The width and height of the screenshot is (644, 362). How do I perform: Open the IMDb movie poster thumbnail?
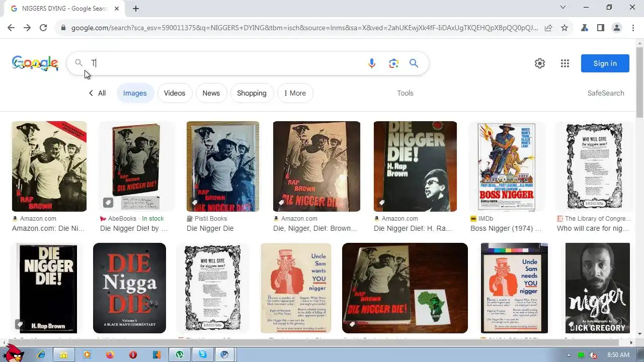(x=507, y=166)
